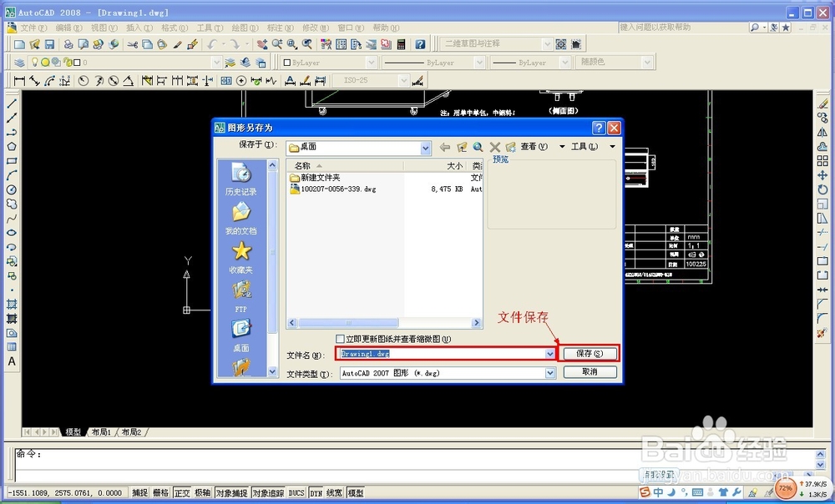Screen dimensions: 835x504
Task: Expand the 文件名 filename dropdown arrow
Action: [550, 354]
